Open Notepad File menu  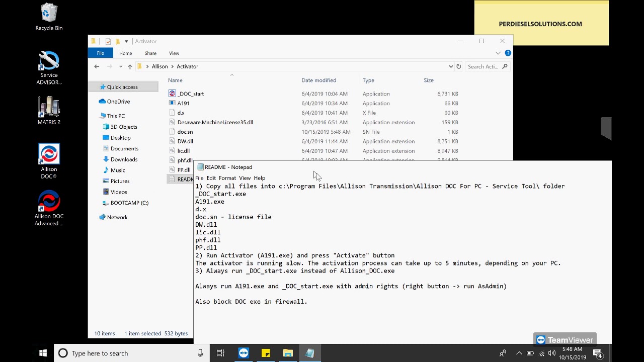(199, 178)
